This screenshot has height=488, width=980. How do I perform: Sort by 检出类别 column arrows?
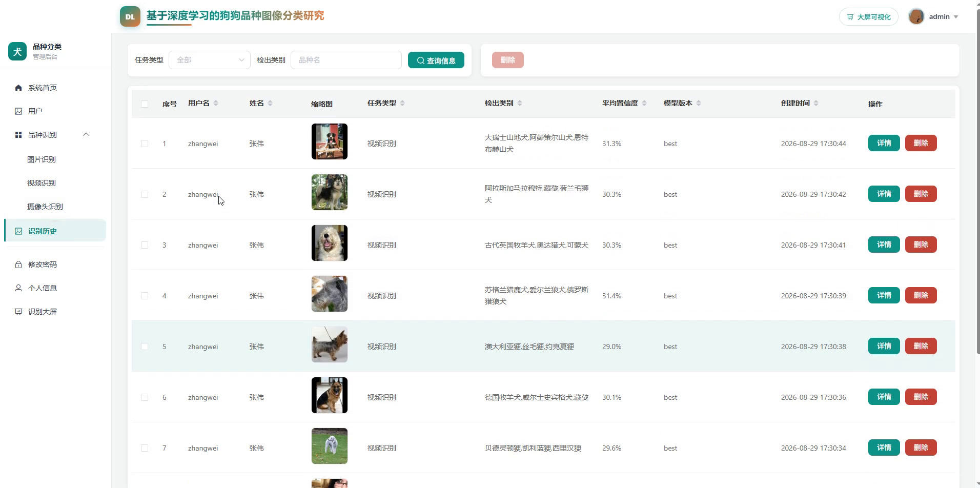(520, 103)
